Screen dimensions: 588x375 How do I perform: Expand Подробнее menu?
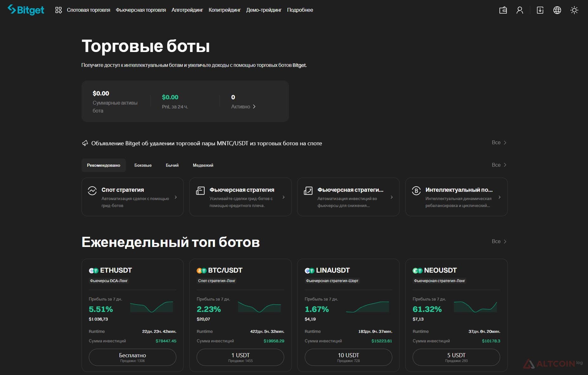[x=300, y=10]
